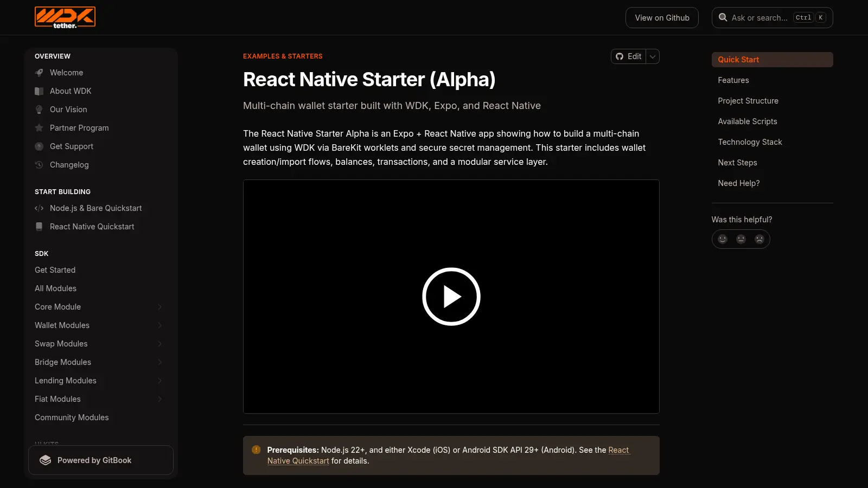This screenshot has width=868, height=488.
Task: Click the history icon beside Changelog
Action: click(39, 165)
